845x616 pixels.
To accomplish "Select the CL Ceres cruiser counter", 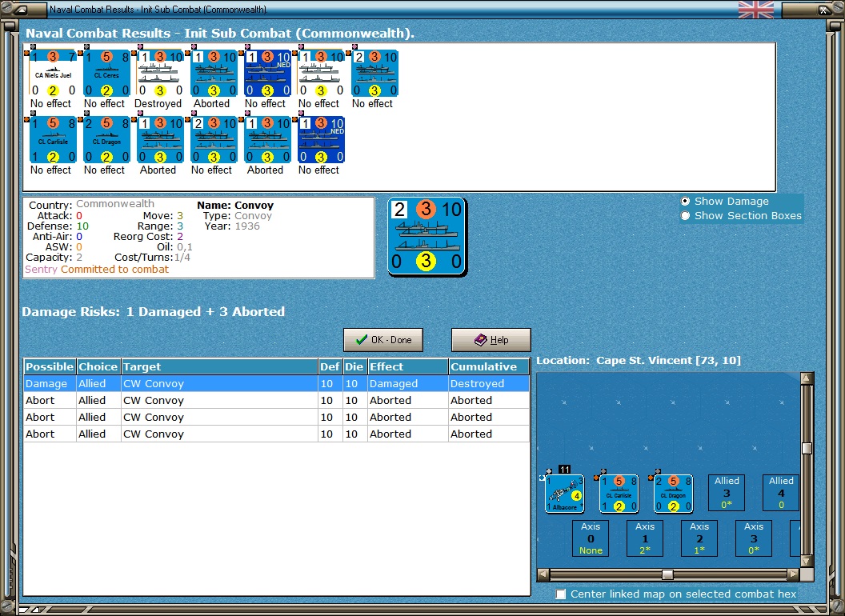I will pos(106,74).
